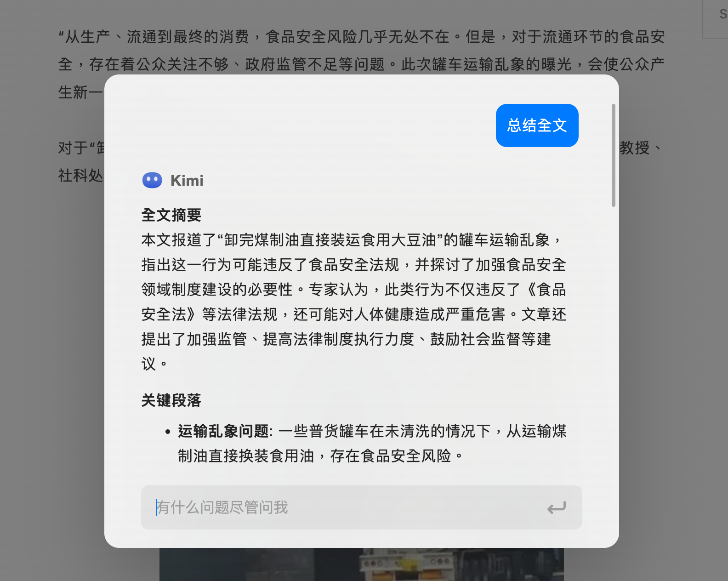Click the summary paragraph starting with 本文报道了
728x581 pixels.
pyautogui.click(x=354, y=302)
